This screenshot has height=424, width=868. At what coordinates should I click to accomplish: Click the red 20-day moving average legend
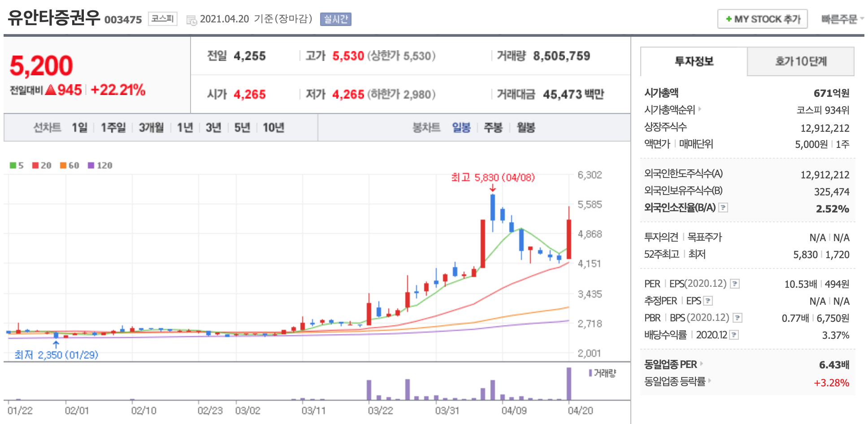pos(42,165)
